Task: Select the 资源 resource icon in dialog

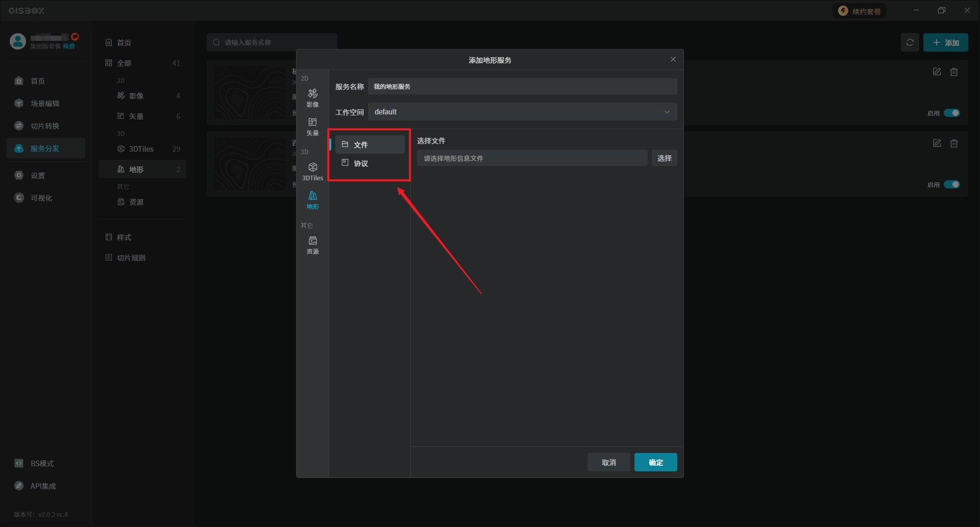Action: (x=312, y=245)
